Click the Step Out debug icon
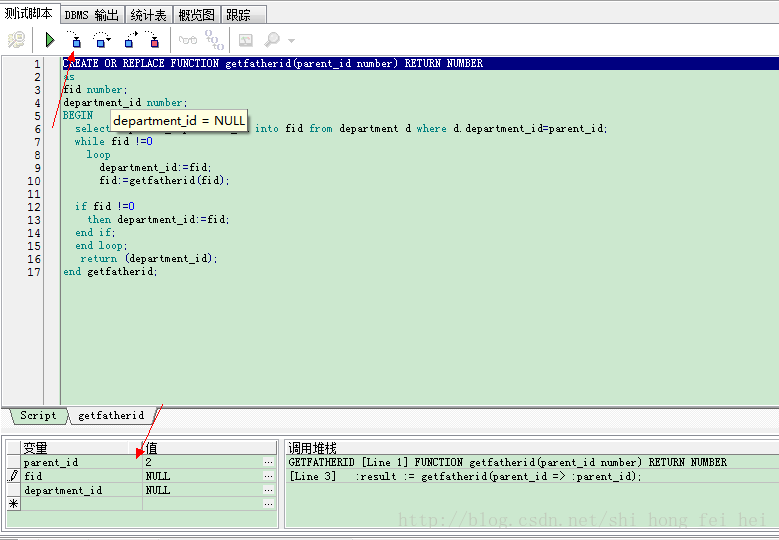Image resolution: width=779 pixels, height=540 pixels. point(131,40)
